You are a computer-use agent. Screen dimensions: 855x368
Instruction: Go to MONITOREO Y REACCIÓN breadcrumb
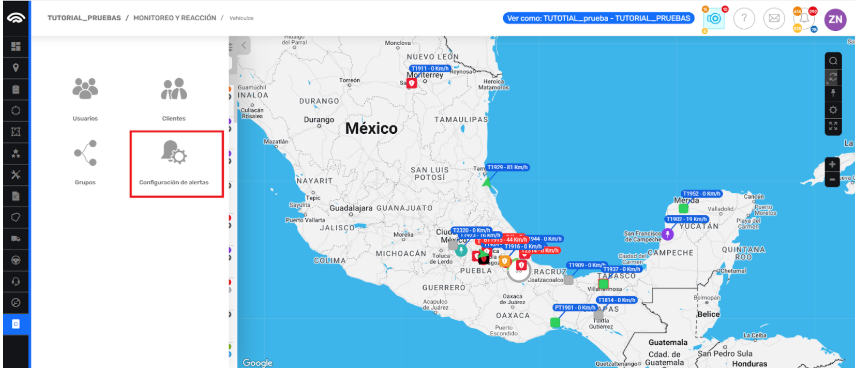174,18
